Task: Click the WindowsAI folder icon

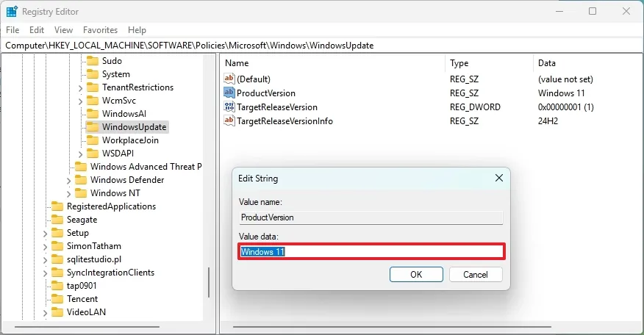Action: click(x=93, y=114)
